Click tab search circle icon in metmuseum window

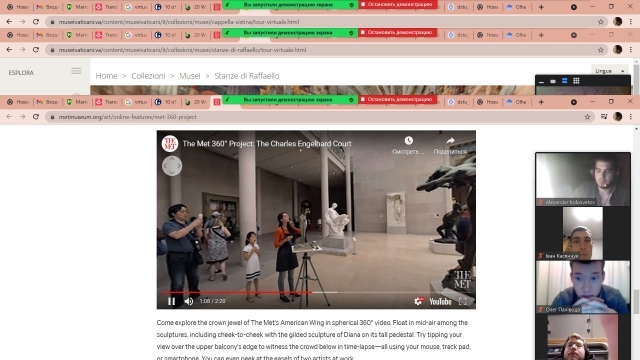574,102
